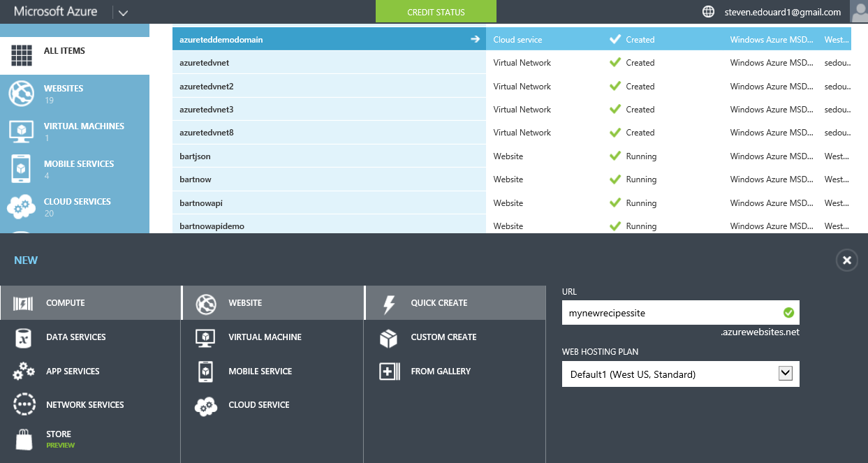Select the azureteddemodomain row
The image size is (868, 463).
(512, 39)
